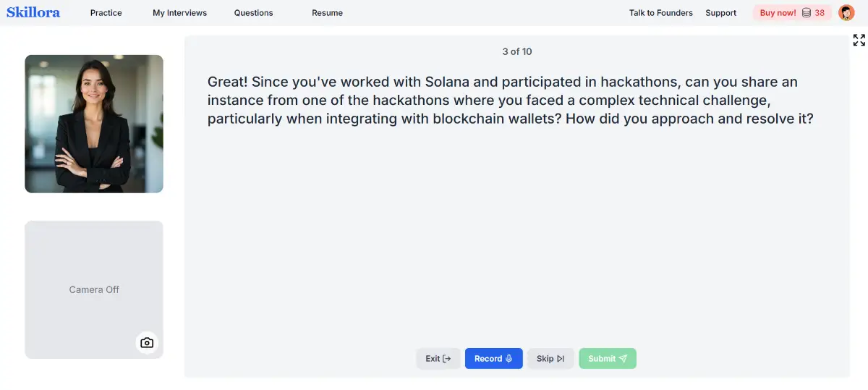Toggle the camera on with camera icon
The width and height of the screenshot is (868, 390).
point(147,342)
